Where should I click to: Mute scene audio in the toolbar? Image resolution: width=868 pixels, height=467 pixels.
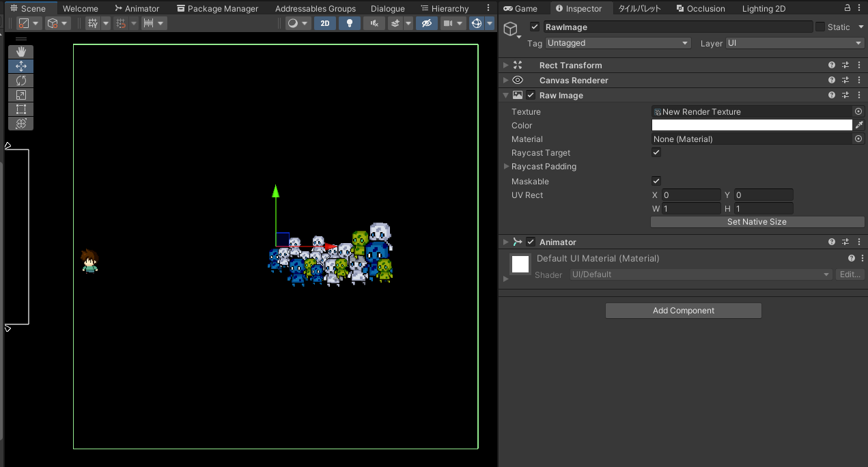coord(374,23)
